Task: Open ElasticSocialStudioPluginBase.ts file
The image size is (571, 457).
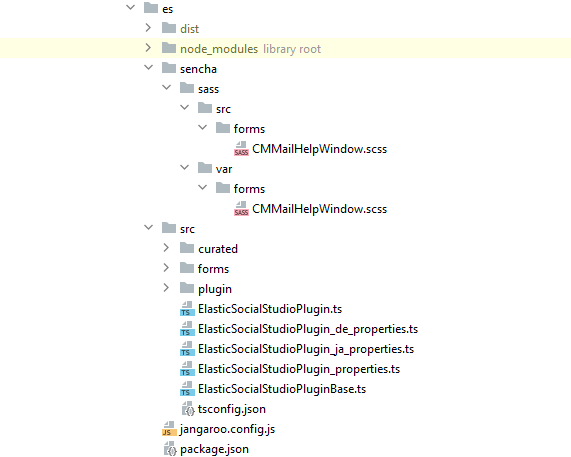Action: [x=282, y=389]
